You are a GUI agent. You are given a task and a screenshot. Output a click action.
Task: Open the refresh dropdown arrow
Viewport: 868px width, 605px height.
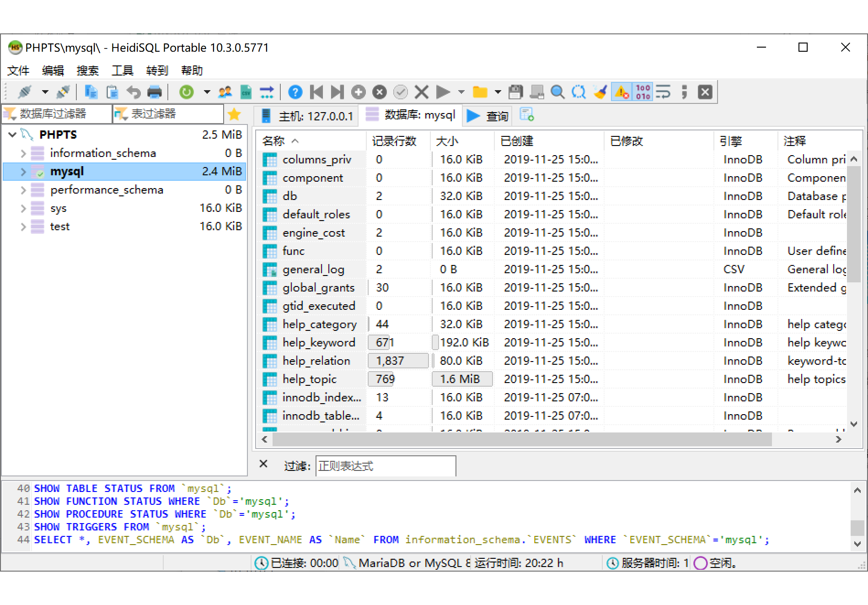(207, 92)
